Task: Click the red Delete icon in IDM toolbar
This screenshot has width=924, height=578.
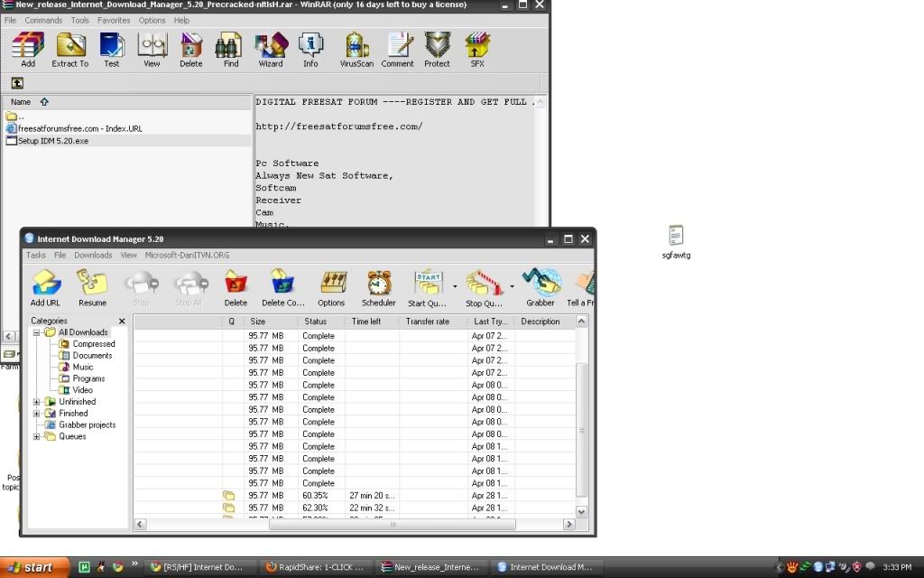Action: coord(236,288)
